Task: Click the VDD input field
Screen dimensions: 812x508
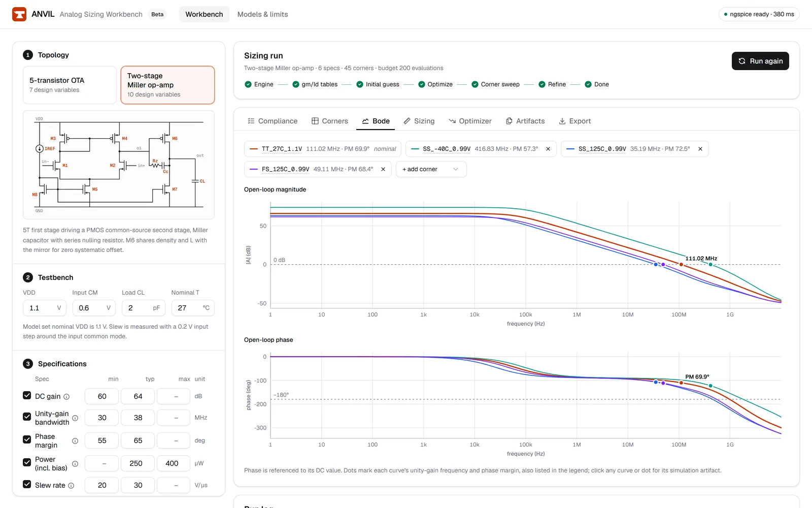Action: pos(44,308)
